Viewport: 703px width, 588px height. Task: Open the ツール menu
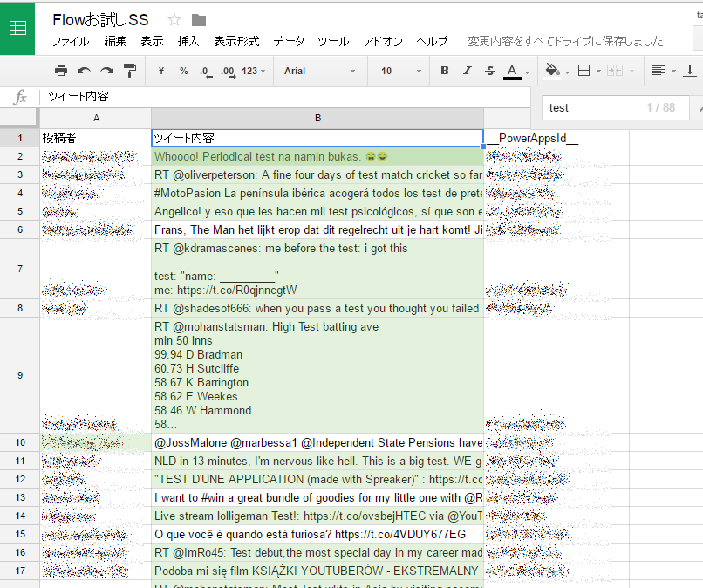tap(333, 41)
